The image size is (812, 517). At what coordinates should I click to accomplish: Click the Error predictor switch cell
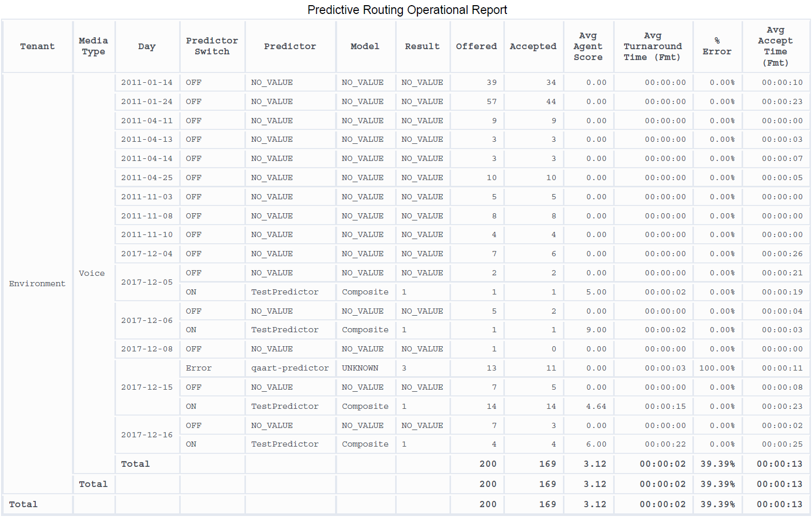pyautogui.click(x=199, y=368)
